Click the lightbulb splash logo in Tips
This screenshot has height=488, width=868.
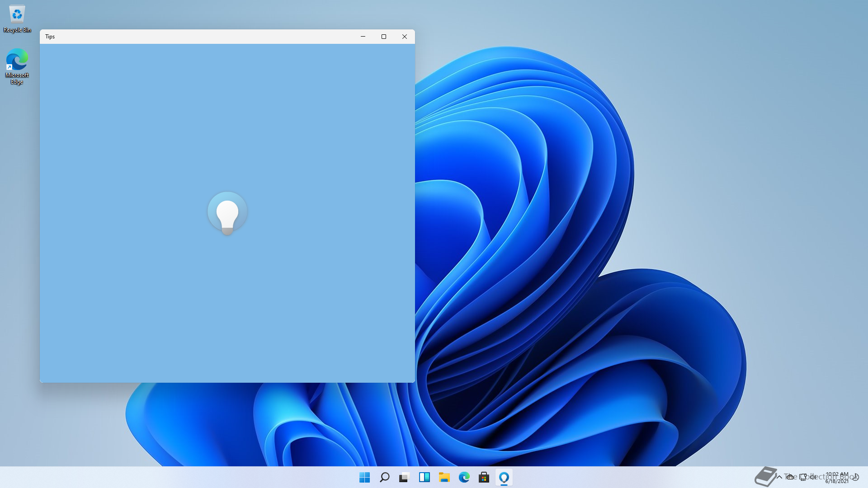tap(227, 213)
